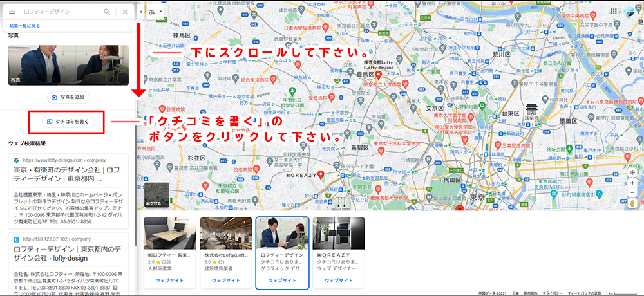The height and width of the screenshot is (296, 644).
Task: Click the 佼成病院 hospital marker
Action: coord(257,169)
